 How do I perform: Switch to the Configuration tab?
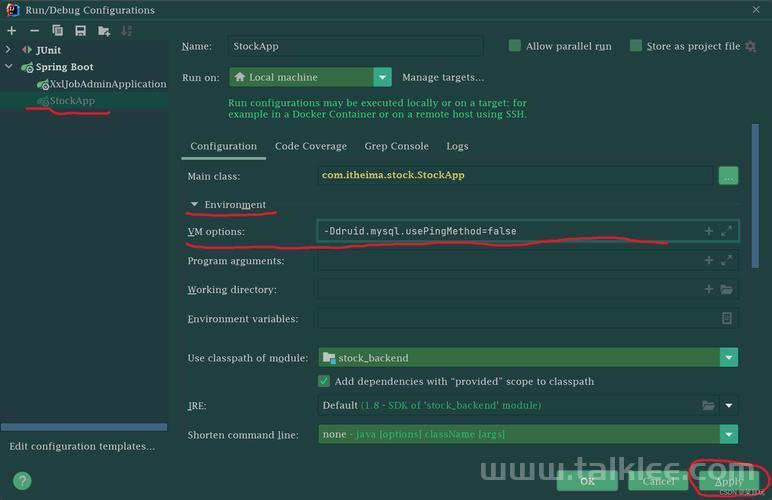[x=224, y=146]
